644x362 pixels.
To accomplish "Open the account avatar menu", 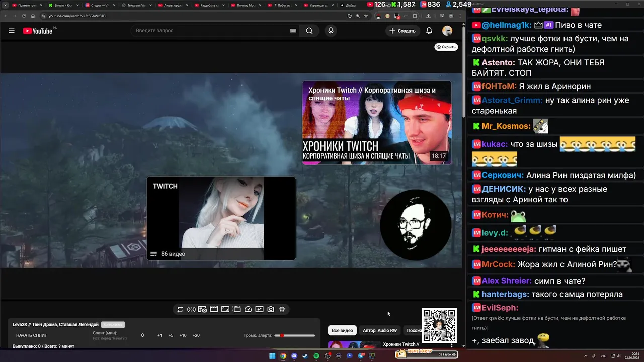I will 447,31.
